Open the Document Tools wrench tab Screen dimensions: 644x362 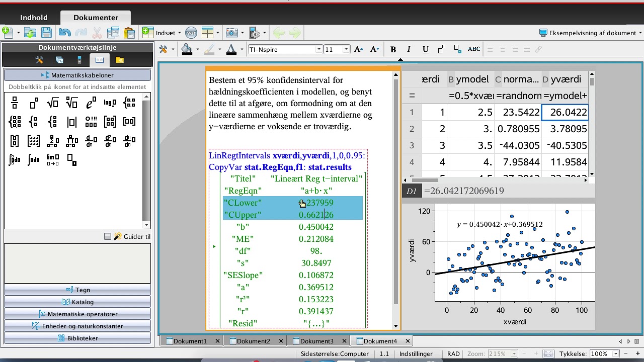click(x=39, y=60)
